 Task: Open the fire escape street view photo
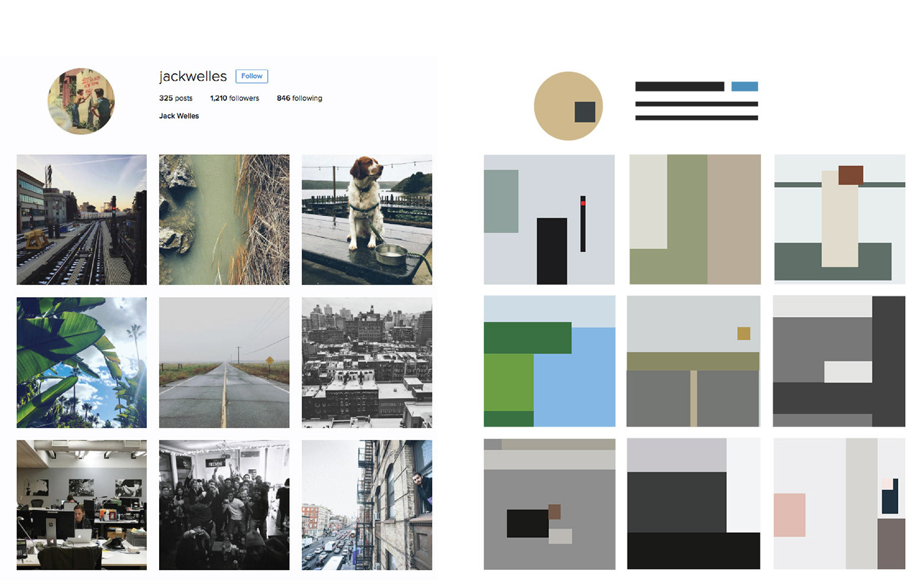367,505
